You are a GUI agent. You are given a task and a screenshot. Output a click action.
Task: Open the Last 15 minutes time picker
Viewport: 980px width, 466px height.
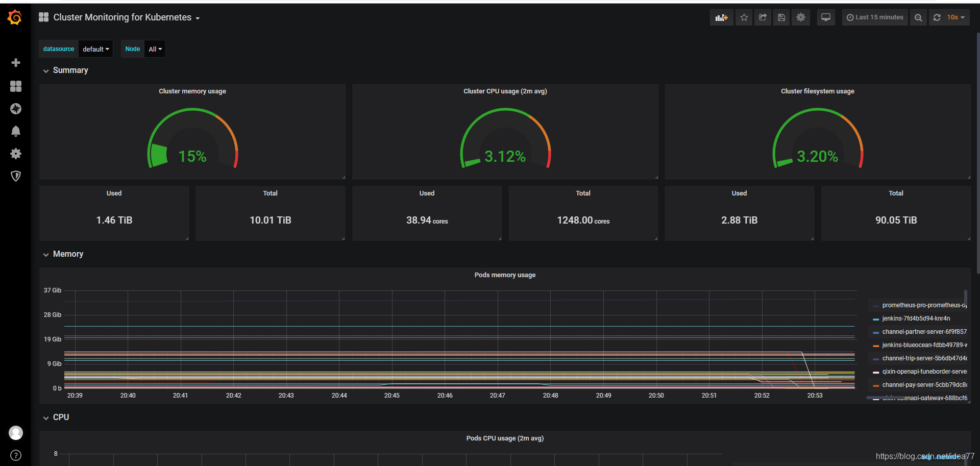875,17
